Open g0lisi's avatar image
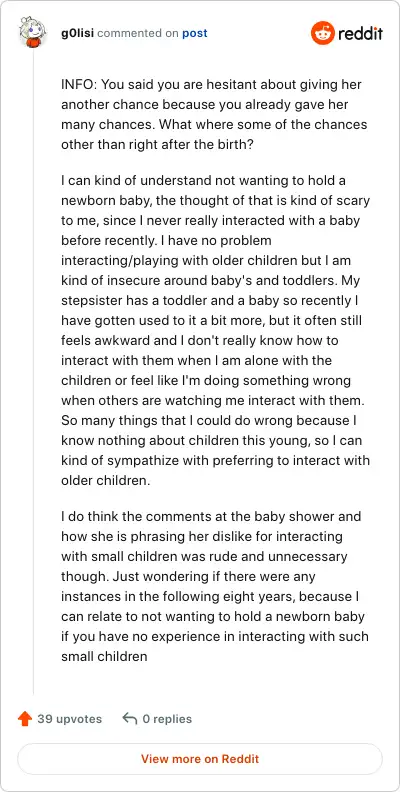The width and height of the screenshot is (400, 792). click(x=33, y=33)
